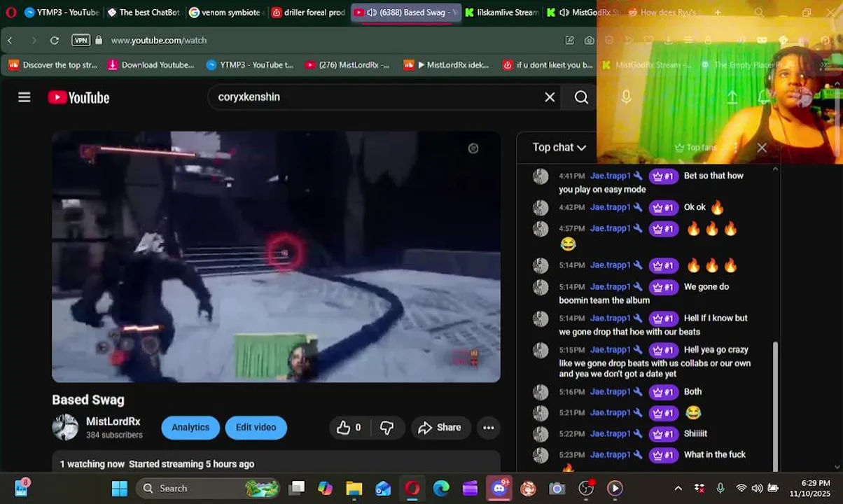Start voice search with microphone icon
Screen dimensions: 843x504
coord(626,97)
